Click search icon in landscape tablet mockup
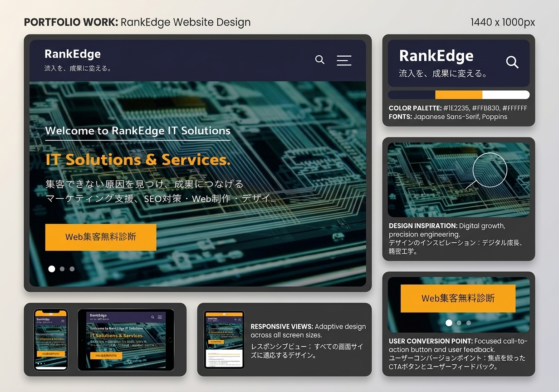Image resolution: width=559 pixels, height=392 pixels. point(153,317)
